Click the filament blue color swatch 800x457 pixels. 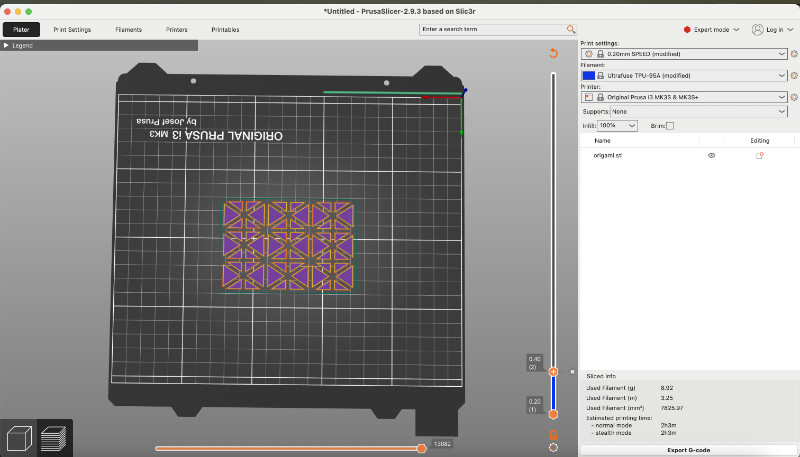tap(589, 75)
